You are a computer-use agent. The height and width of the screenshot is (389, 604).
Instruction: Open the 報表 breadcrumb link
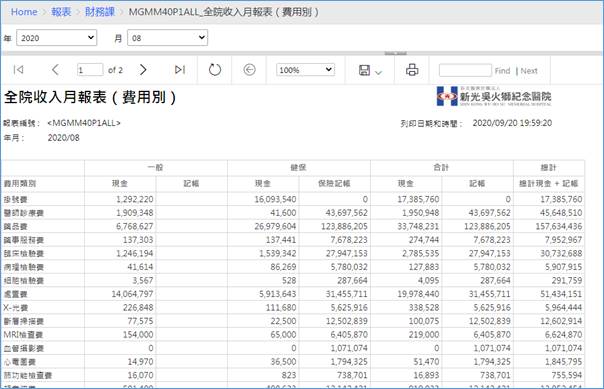[61, 12]
